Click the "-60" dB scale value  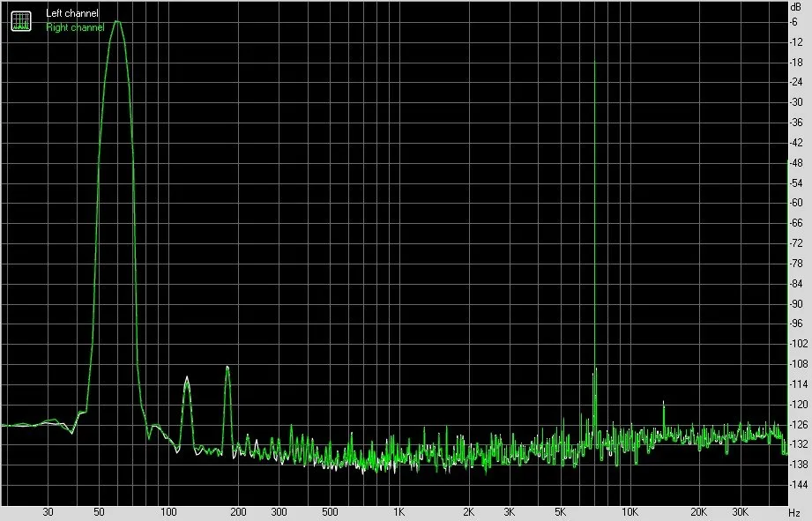[796, 203]
